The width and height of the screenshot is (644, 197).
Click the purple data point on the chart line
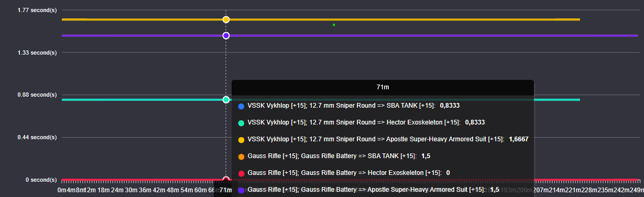226,36
